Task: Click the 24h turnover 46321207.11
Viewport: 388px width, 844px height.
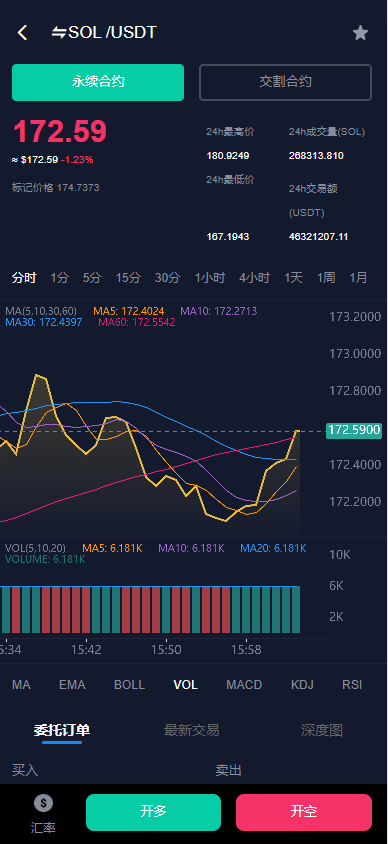Action: tap(318, 236)
